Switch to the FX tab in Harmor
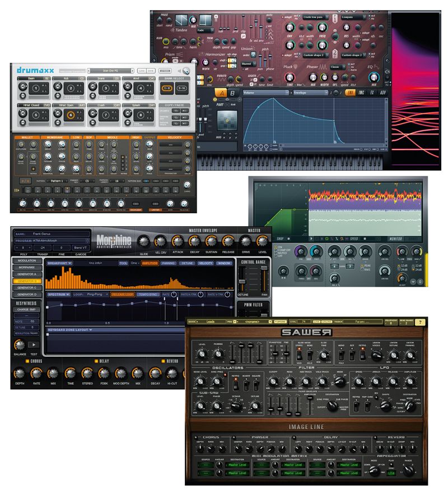The height and width of the screenshot is (494, 448). pyautogui.click(x=371, y=91)
